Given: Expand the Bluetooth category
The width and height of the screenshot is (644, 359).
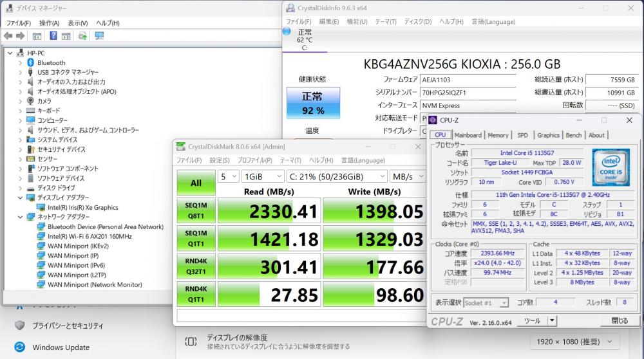Looking at the screenshot, I should pos(20,63).
